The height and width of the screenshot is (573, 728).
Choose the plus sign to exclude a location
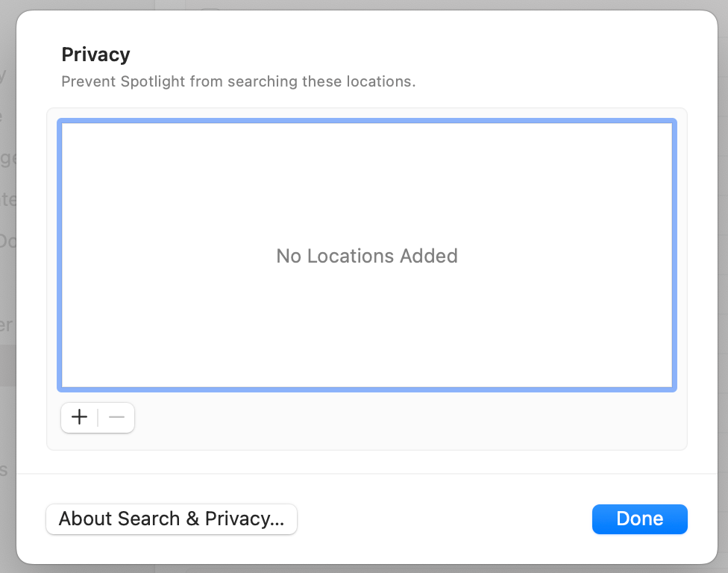point(80,418)
